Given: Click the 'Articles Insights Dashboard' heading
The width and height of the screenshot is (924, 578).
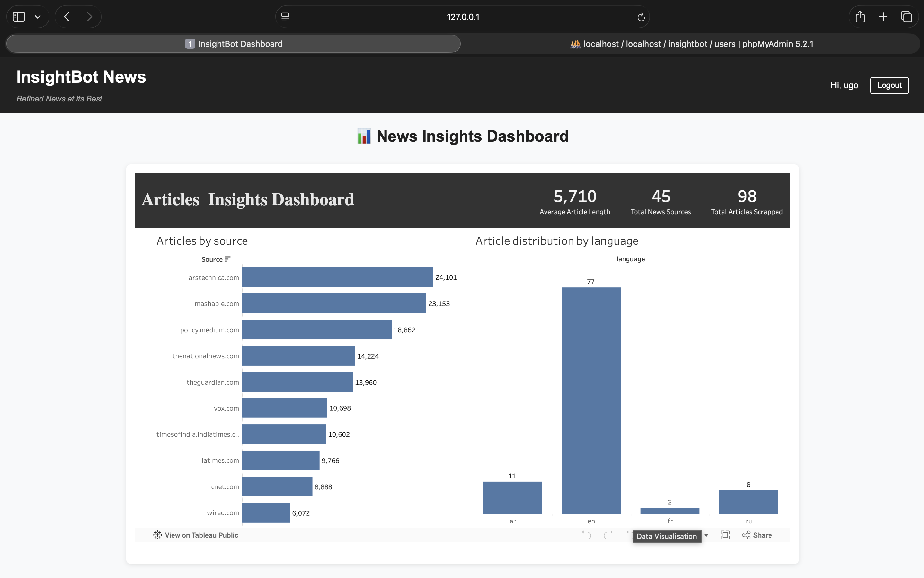Looking at the screenshot, I should [248, 199].
